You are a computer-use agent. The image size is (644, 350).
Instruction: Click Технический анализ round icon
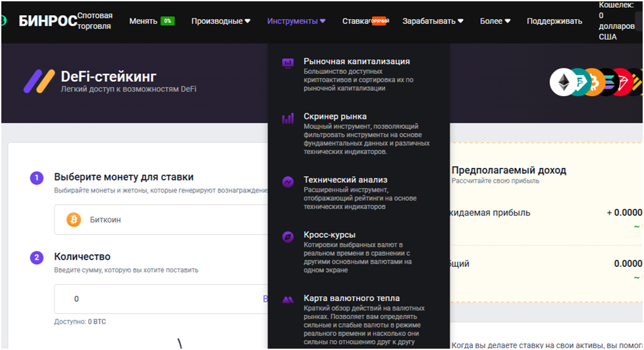coord(288,182)
